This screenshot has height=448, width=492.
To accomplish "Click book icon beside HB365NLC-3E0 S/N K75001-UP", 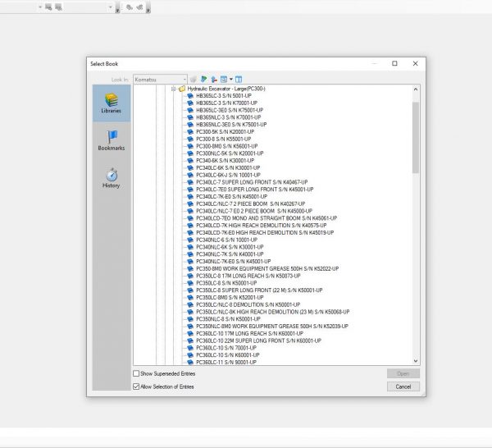I will click(x=190, y=125).
